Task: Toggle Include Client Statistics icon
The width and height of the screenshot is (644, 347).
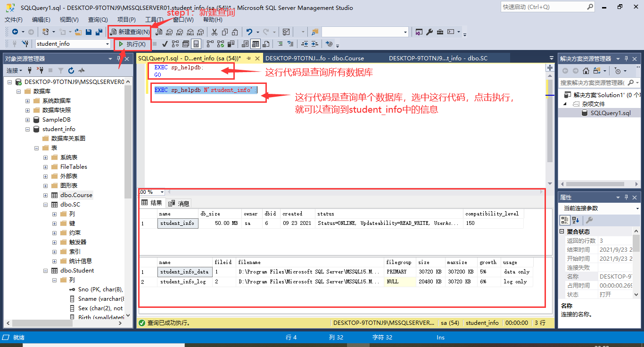Action: pyautogui.click(x=231, y=44)
